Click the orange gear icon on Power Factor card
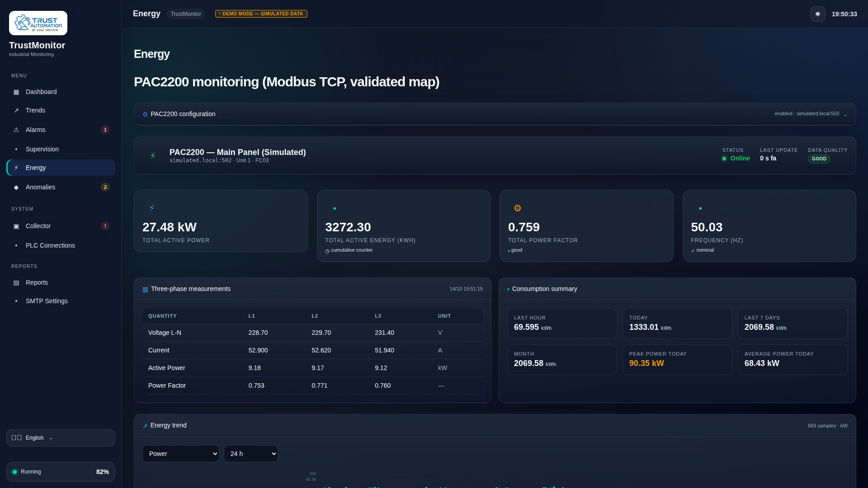The height and width of the screenshot is (488, 868). [517, 208]
